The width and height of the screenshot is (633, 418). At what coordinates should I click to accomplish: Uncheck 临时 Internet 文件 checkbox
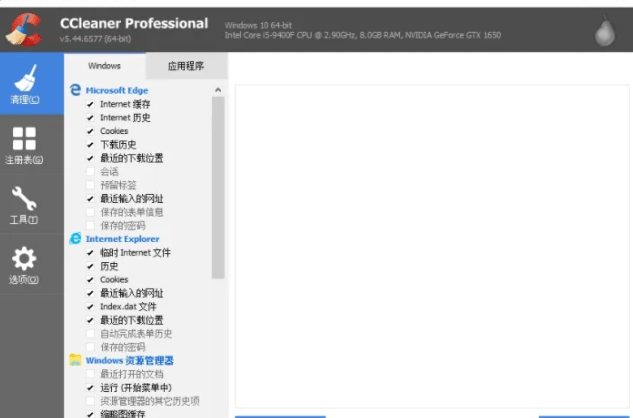point(90,253)
